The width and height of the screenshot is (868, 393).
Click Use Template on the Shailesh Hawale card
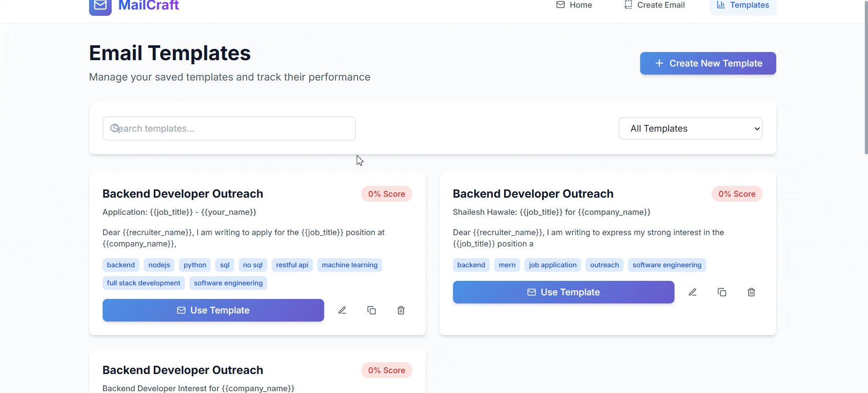(564, 292)
